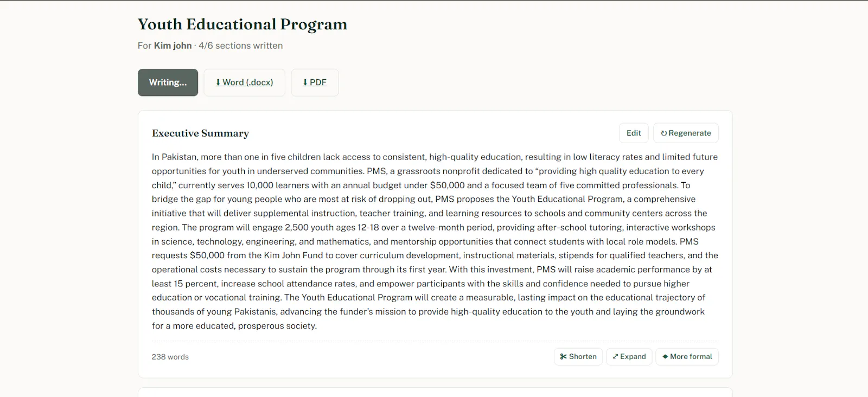Click the download arrow beside Word (.docx)
868x397 pixels.
point(218,82)
